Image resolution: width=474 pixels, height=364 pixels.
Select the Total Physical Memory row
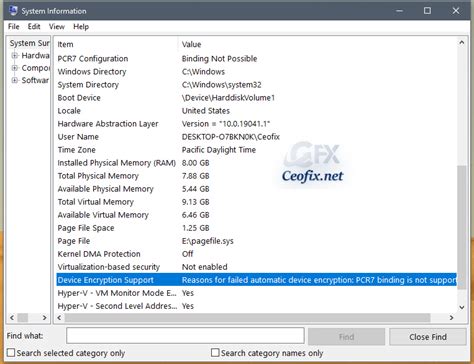(x=257, y=176)
